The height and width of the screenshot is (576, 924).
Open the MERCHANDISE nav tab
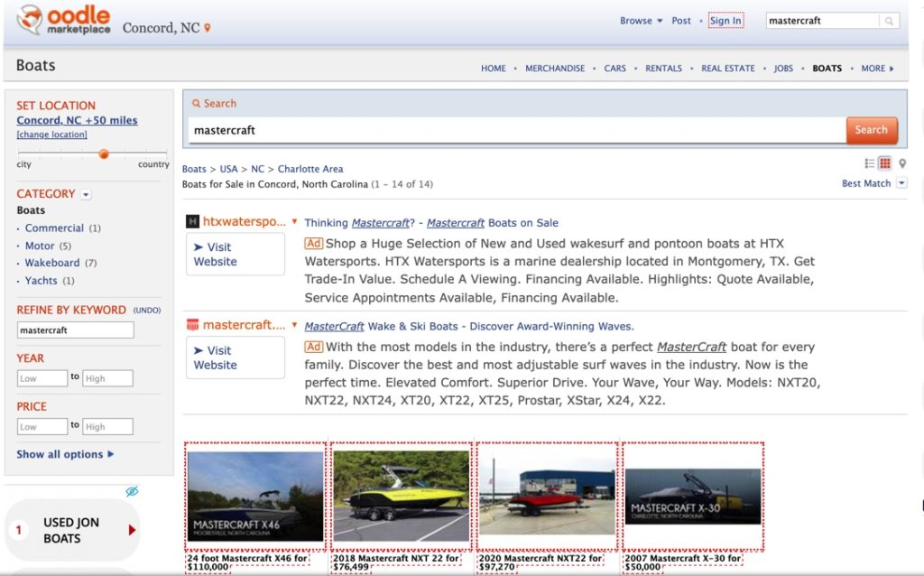555,69
